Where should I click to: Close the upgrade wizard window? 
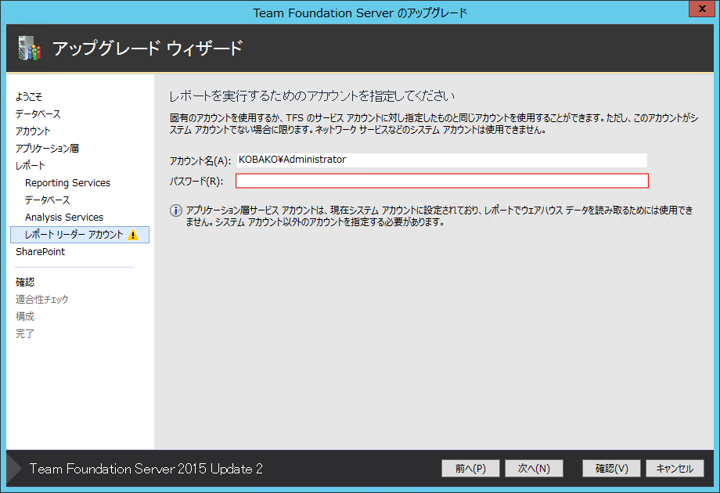coord(697,11)
